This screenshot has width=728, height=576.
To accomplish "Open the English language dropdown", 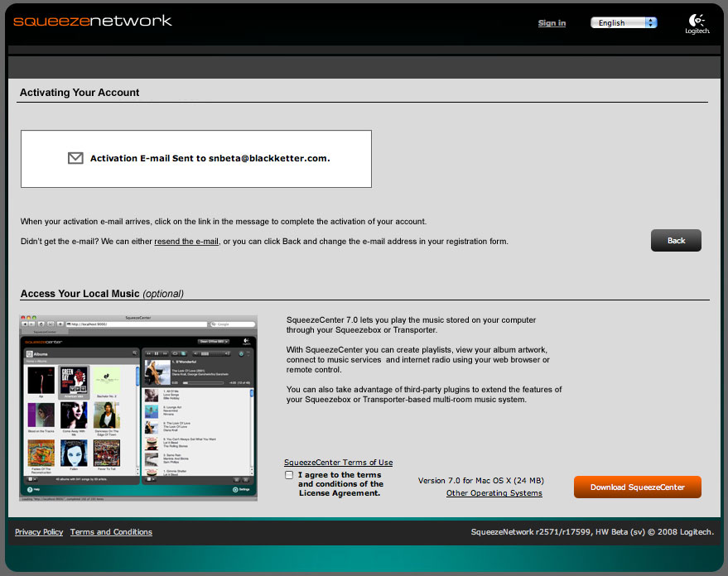I will [x=624, y=23].
